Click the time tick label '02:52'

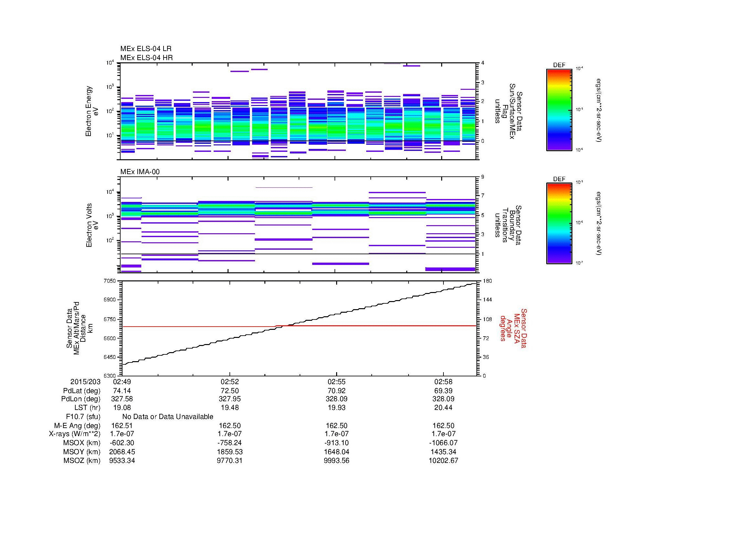point(229,382)
